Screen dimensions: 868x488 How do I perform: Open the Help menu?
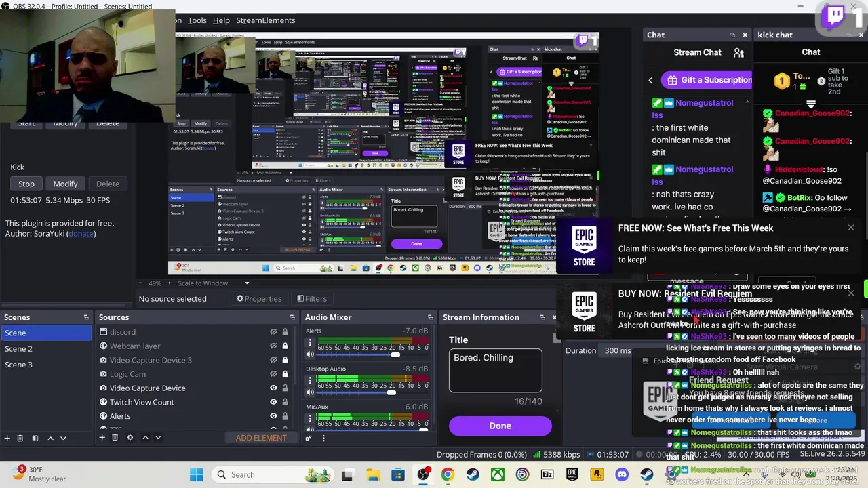point(221,20)
